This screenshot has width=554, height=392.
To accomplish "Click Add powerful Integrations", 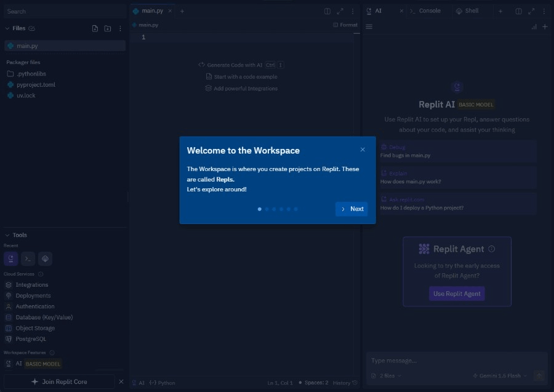I will coord(241,88).
